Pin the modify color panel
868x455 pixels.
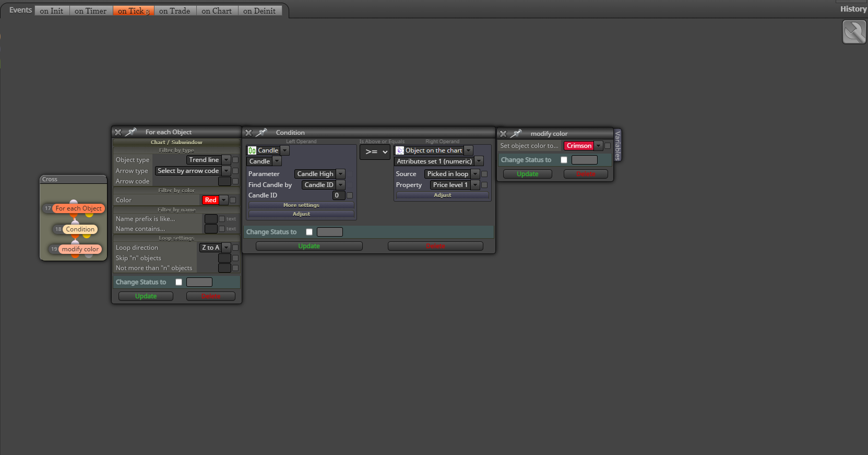click(516, 134)
